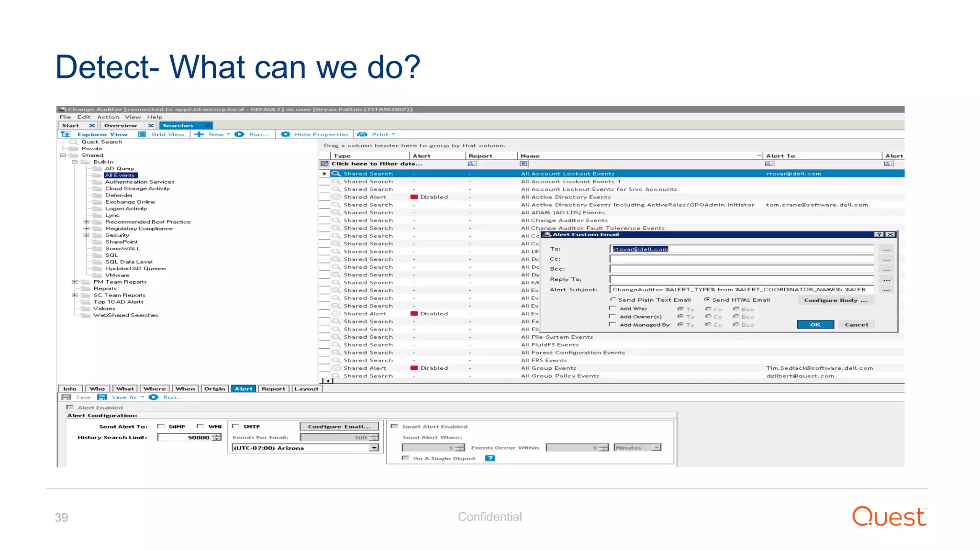Click the filter icon under Report column

471,164
